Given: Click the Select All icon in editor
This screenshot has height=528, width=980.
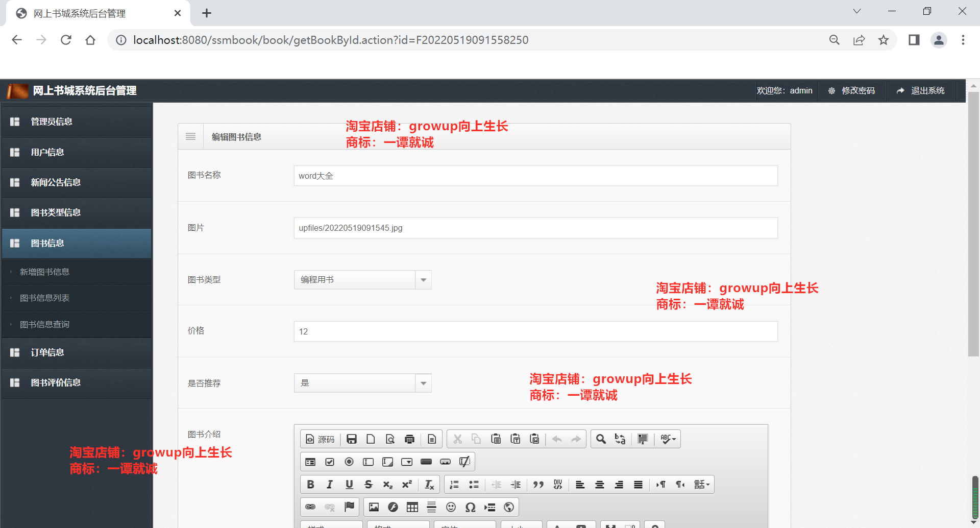Looking at the screenshot, I should point(643,439).
